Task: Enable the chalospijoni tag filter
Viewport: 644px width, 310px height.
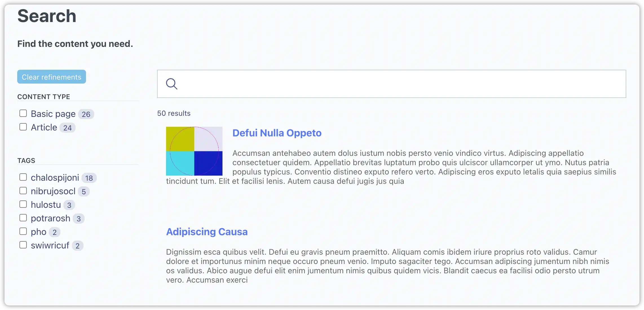Action: 23,177
